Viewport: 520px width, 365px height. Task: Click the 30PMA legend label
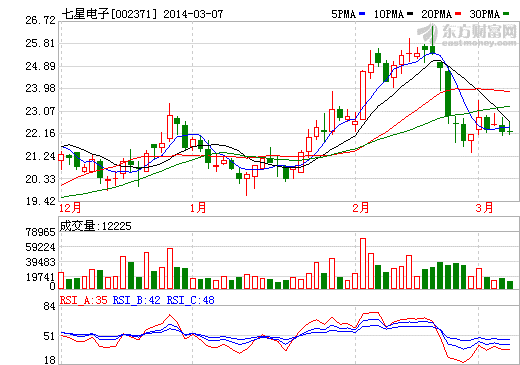(484, 14)
